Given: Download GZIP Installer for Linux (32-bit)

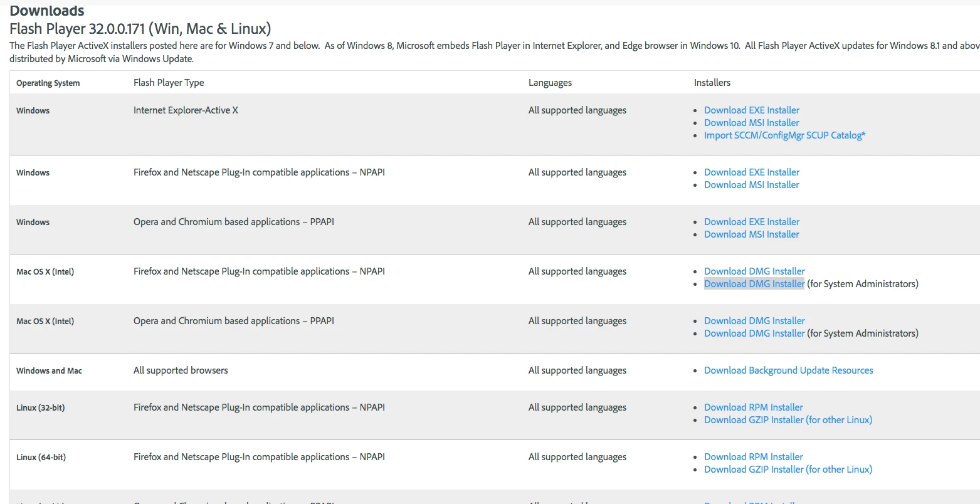Looking at the screenshot, I should pos(788,420).
